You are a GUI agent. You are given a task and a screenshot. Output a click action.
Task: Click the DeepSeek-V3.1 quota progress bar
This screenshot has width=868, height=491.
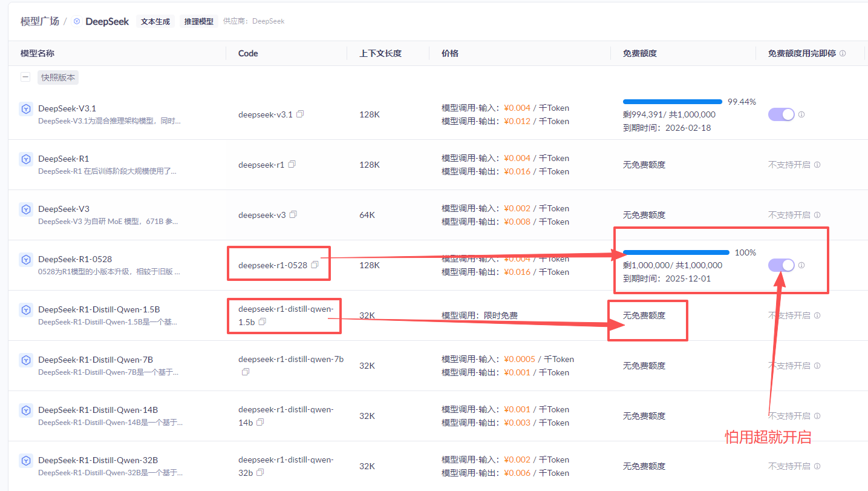[672, 101]
